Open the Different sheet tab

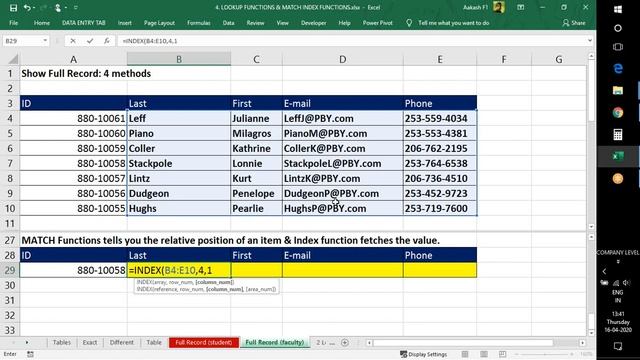tap(122, 342)
